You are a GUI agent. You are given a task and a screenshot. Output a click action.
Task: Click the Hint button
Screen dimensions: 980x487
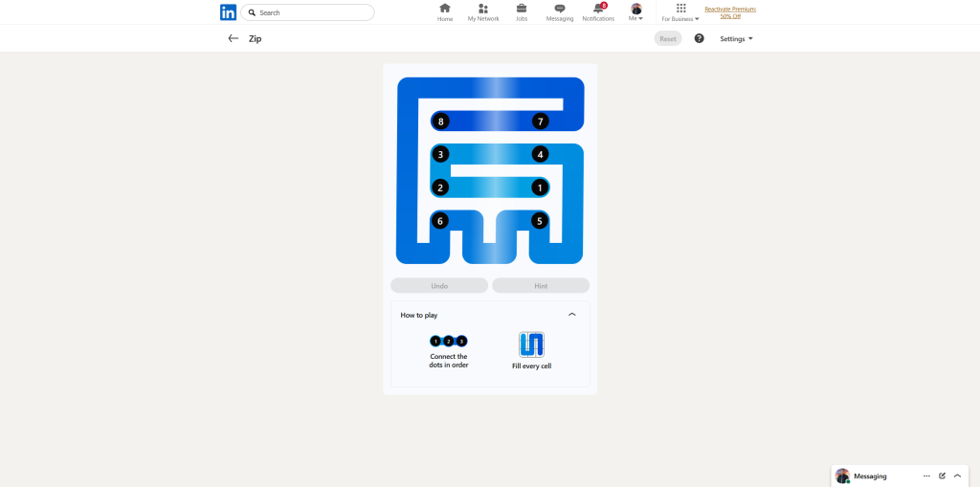pos(542,286)
